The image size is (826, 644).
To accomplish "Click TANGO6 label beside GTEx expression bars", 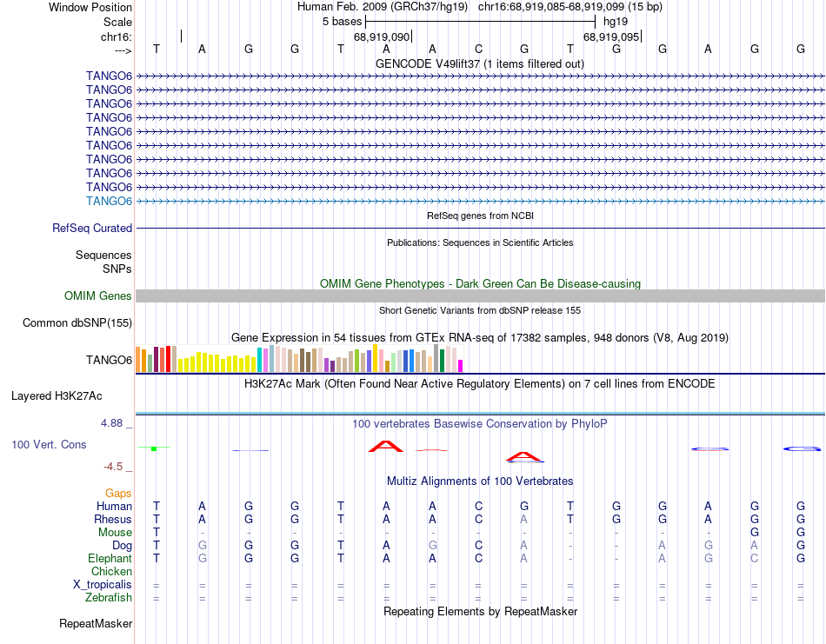I will click(x=109, y=360).
